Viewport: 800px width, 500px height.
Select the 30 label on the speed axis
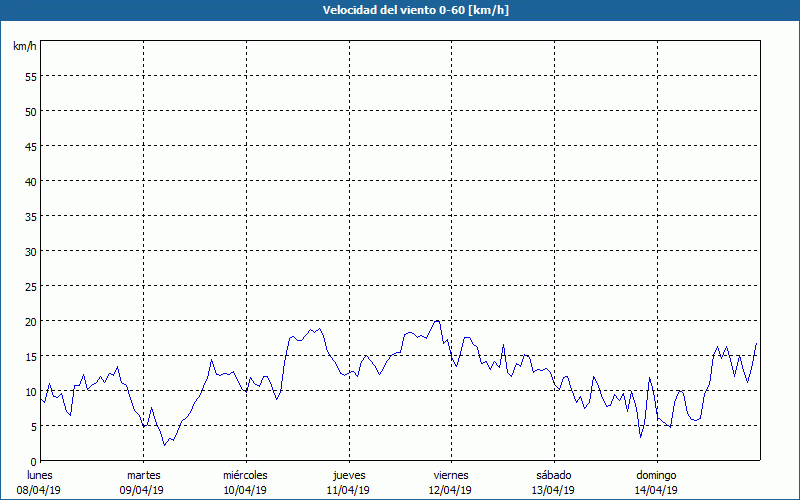tap(30, 251)
